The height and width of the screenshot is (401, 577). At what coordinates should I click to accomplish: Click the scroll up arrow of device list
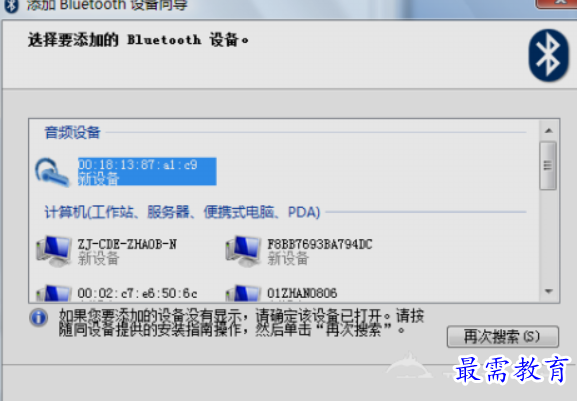coord(549,131)
